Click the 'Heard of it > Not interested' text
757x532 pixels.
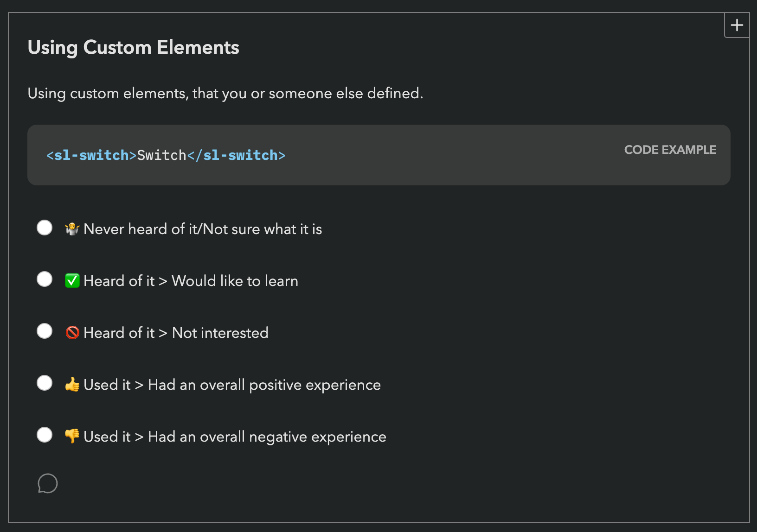point(176,333)
